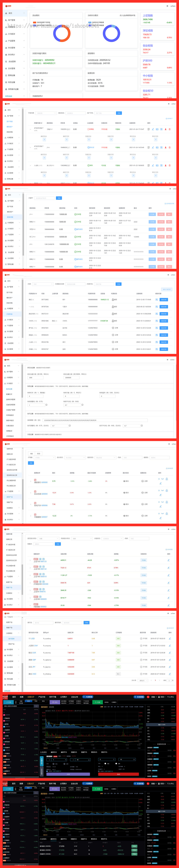Click the edit icon in the 港元 HKD row
The width and height of the screenshot is (179, 868).
pyautogui.click(x=170, y=674)
